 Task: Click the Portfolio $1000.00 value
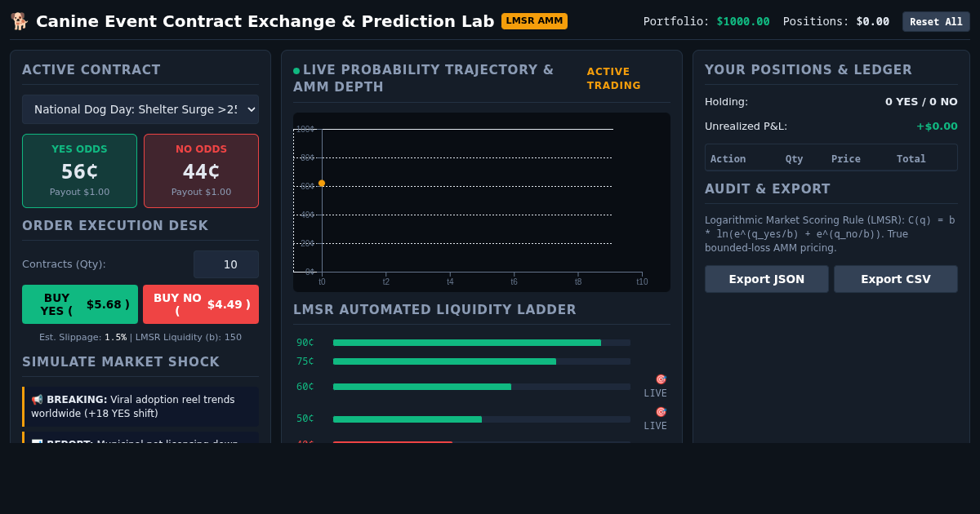(743, 21)
